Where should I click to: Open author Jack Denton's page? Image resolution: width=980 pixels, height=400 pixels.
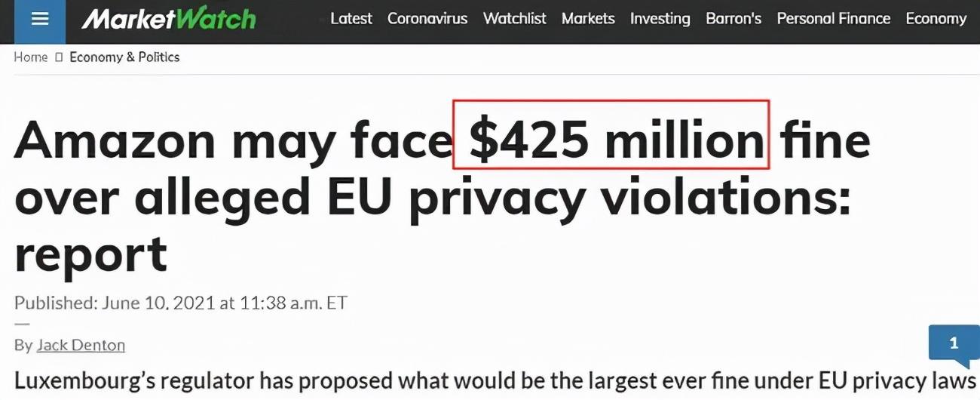(81, 345)
